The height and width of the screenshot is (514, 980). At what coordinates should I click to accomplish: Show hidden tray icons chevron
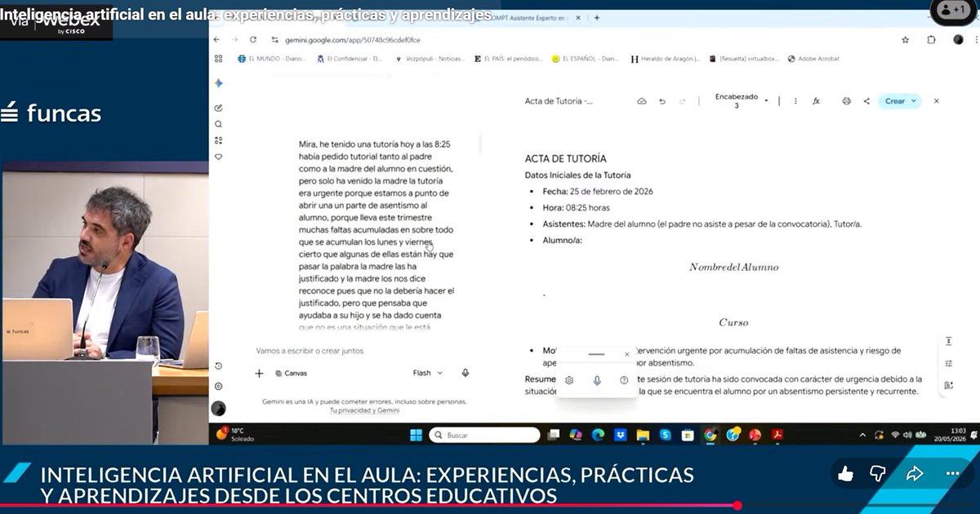pos(864,435)
